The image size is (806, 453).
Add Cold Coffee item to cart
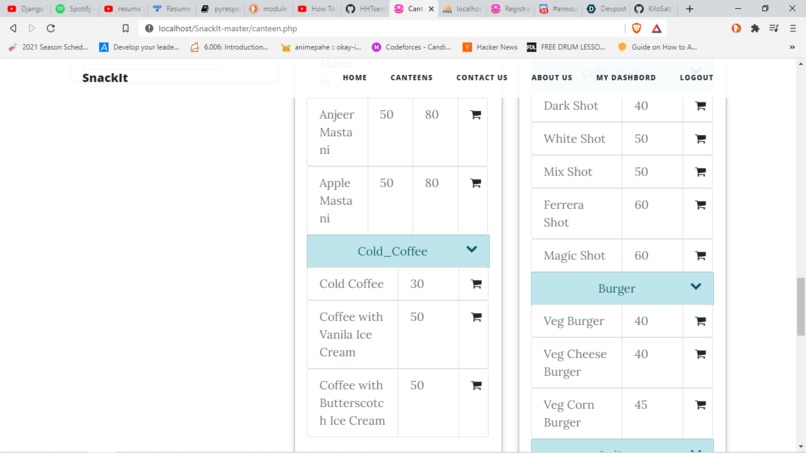[476, 284]
